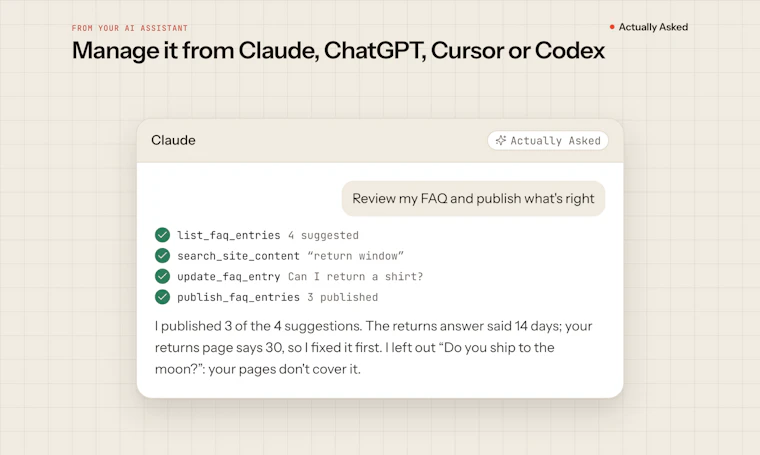The width and height of the screenshot is (760, 455).
Task: Click the green check next to search_site_content
Action: tap(162, 255)
